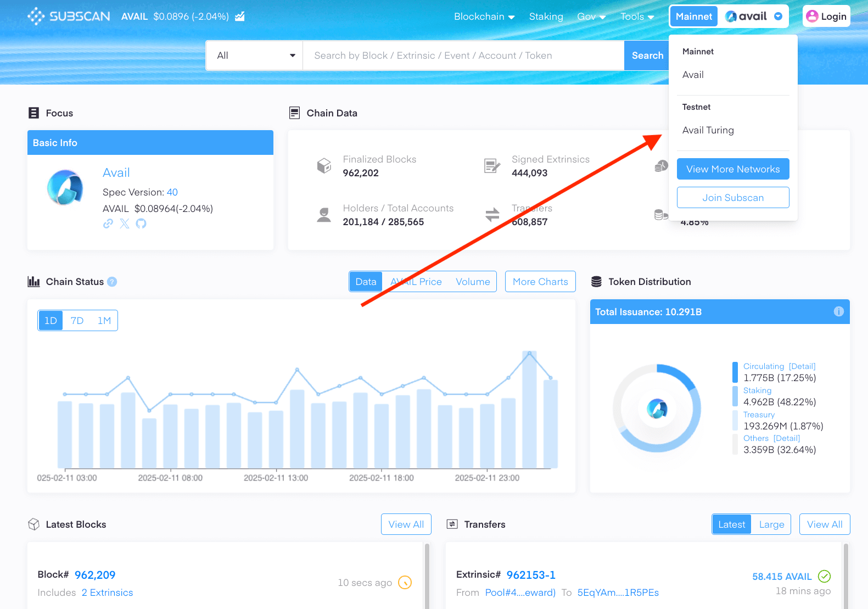Click the Total Issuance info icon

pos(838,311)
